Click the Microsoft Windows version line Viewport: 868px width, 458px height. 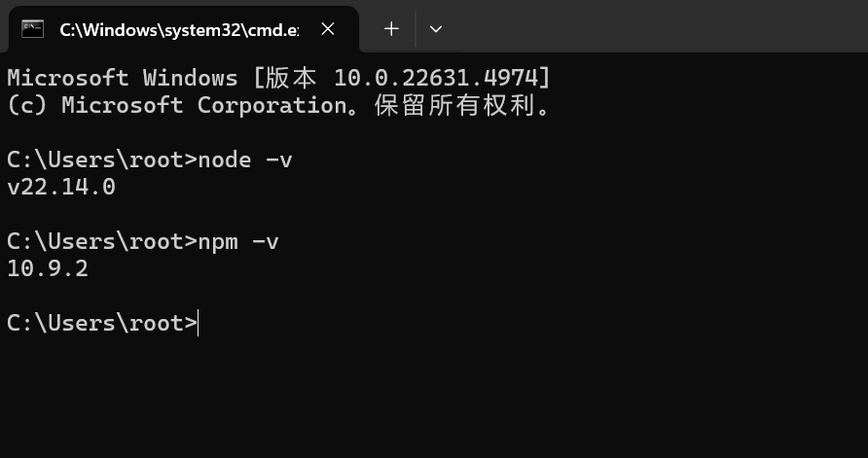[279, 78]
